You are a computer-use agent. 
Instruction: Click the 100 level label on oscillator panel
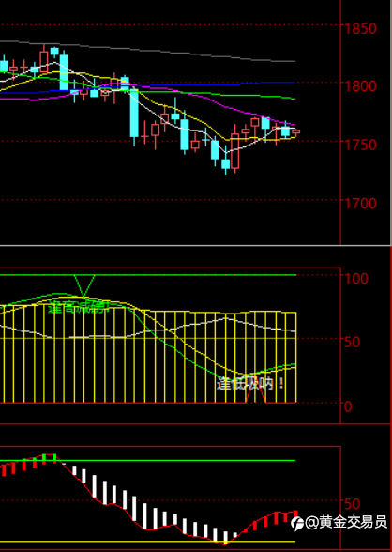coord(356,279)
